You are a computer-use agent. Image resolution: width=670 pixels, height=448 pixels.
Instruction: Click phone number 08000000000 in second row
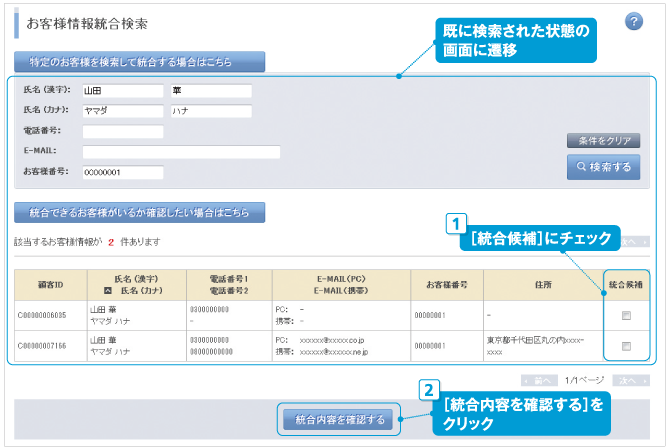pyautogui.click(x=212, y=352)
